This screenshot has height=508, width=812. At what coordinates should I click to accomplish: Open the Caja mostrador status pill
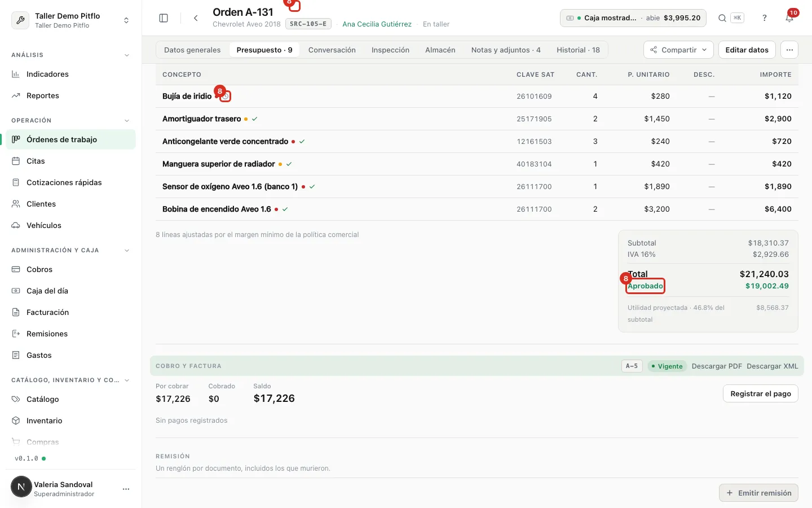click(634, 18)
